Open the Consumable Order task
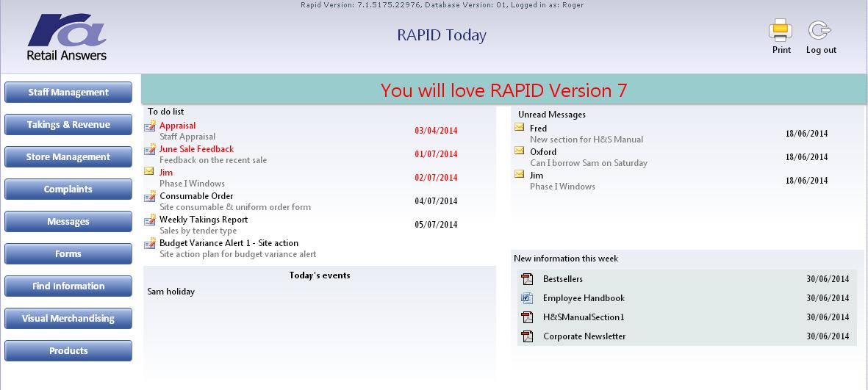 point(196,196)
